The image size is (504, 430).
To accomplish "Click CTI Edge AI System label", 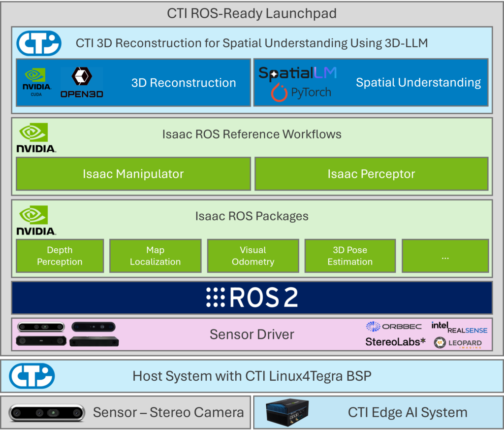I will (x=408, y=413).
